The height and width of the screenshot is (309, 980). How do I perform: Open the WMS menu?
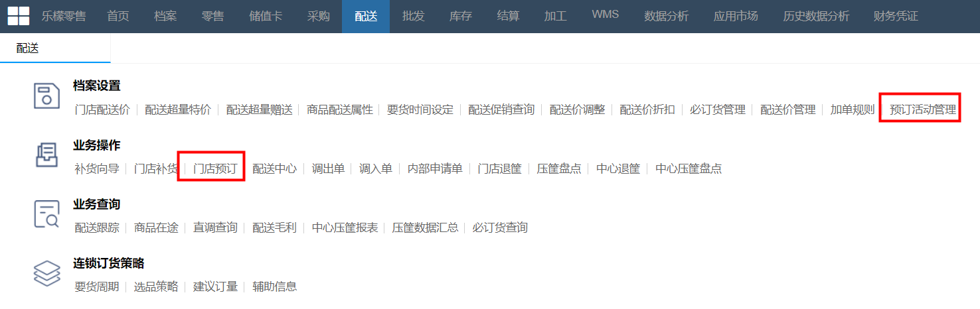(x=605, y=15)
